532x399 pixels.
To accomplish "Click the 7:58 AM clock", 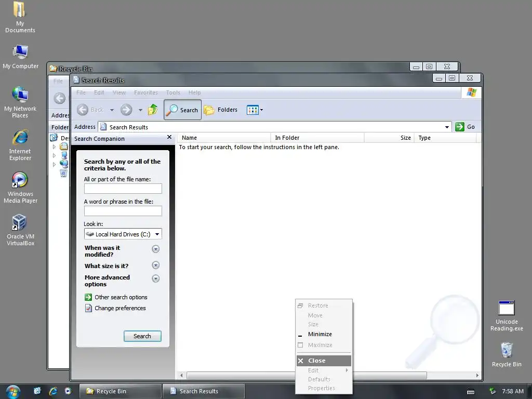I will pos(513,391).
